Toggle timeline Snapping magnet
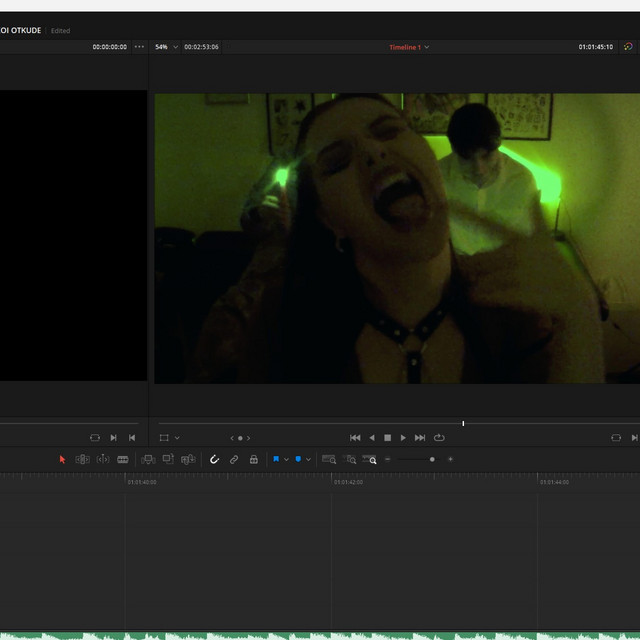 coord(214,460)
